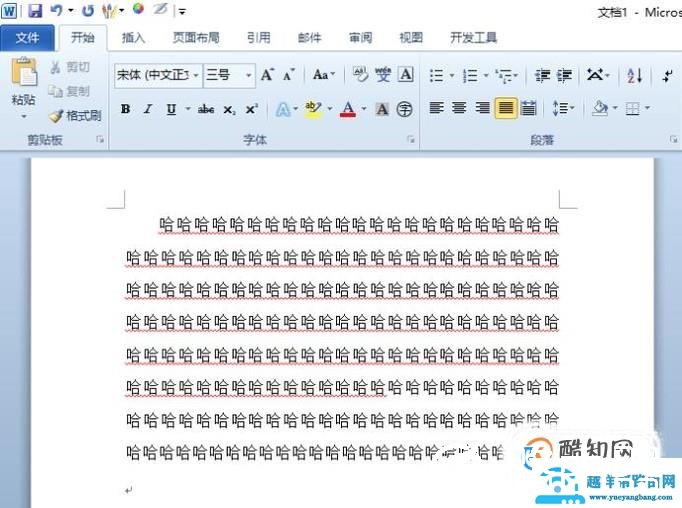The width and height of the screenshot is (682, 508).
Task: Click the Decrease Indent icon
Action: 542,76
